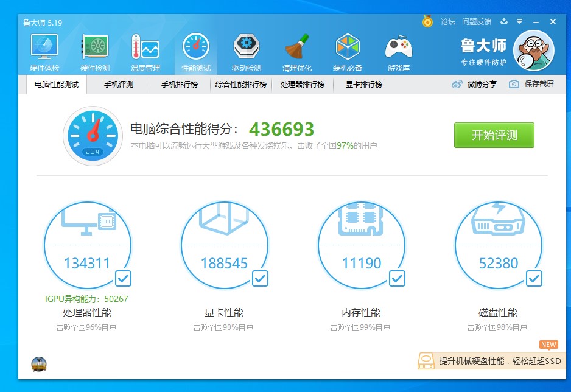Open the 清理优化 cleanup optimization feature

pyautogui.click(x=297, y=51)
